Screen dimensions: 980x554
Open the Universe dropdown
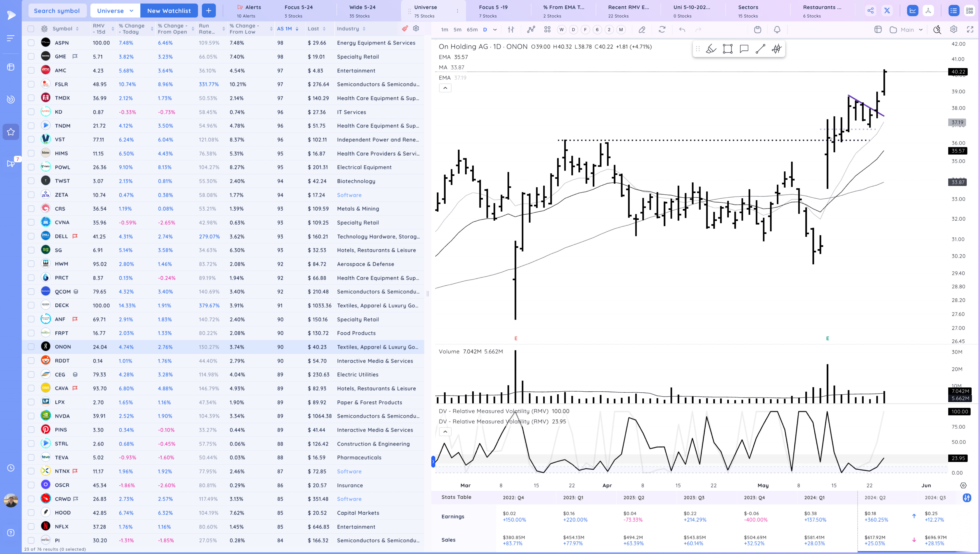click(115, 11)
